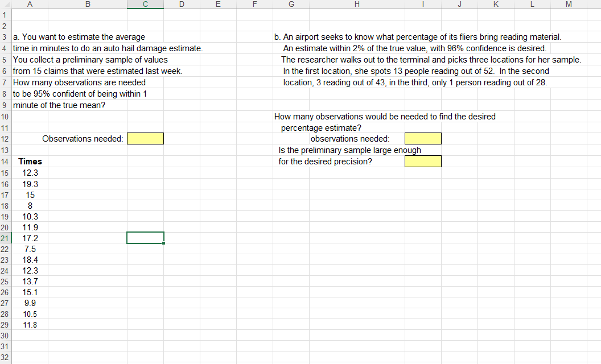The image size is (601, 364).
Task: Select the yellow answer cell in column C
Action: 145,139
